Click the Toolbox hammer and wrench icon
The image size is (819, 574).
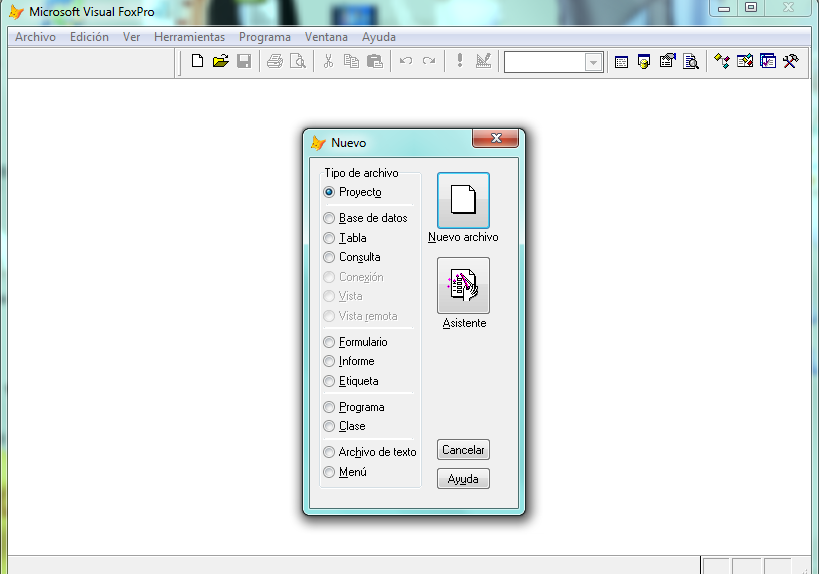tap(791, 61)
